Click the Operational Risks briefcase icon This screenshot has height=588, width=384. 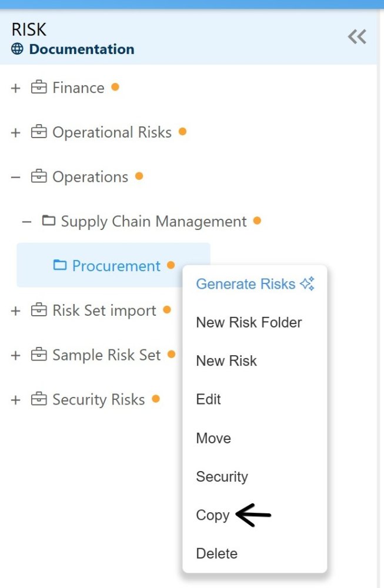click(x=39, y=132)
